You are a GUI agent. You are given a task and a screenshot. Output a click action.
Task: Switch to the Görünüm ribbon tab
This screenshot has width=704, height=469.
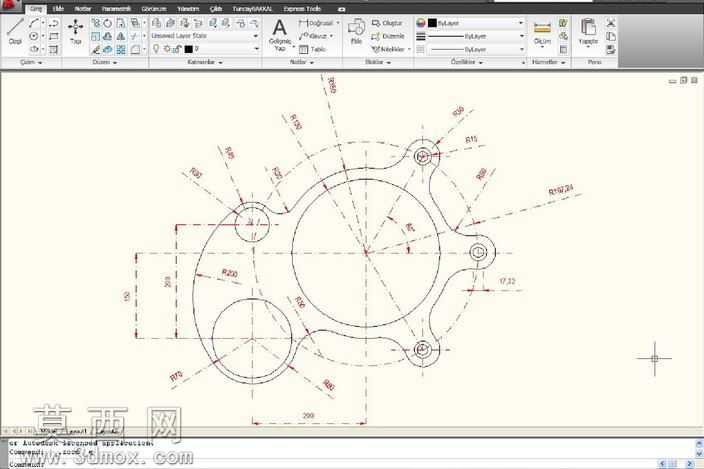pos(154,9)
